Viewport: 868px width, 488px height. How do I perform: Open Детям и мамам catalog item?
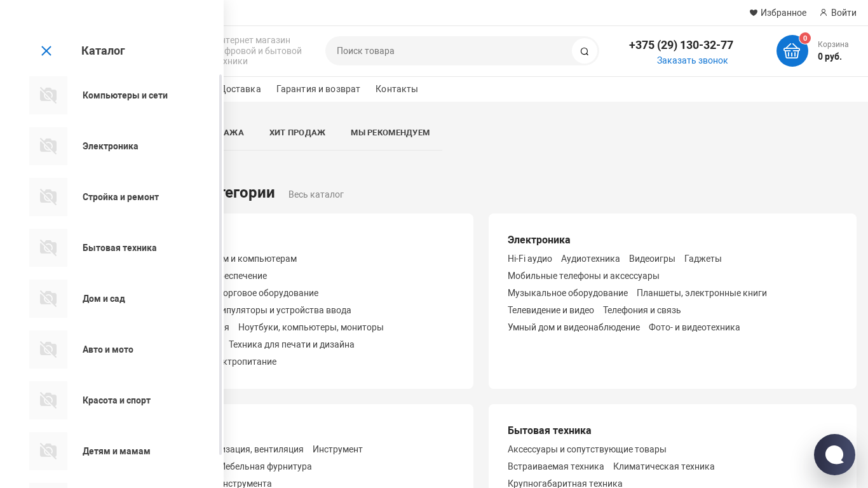[116, 451]
